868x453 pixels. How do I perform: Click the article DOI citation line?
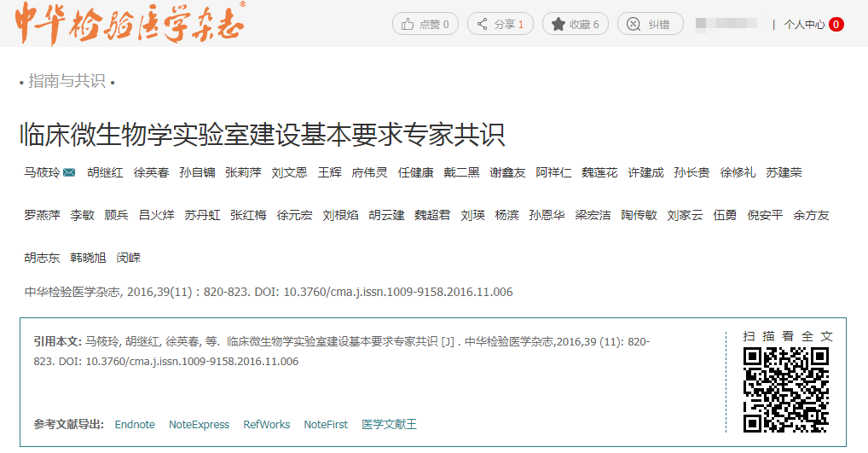click(x=269, y=292)
